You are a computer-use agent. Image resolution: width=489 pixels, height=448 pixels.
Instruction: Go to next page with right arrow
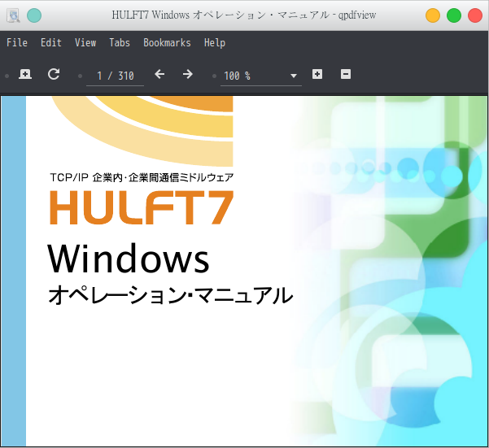click(187, 74)
